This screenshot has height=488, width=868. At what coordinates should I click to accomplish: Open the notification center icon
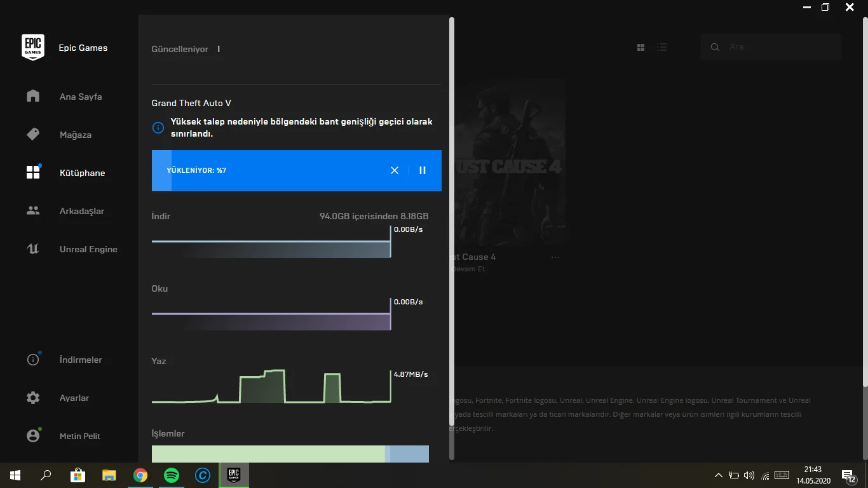click(x=848, y=476)
